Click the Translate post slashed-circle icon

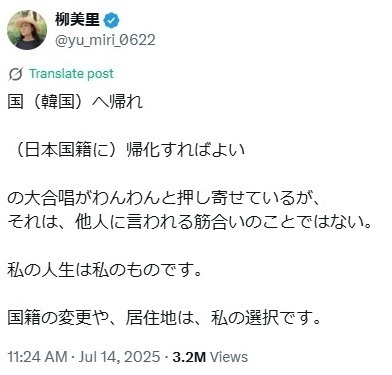tap(16, 74)
